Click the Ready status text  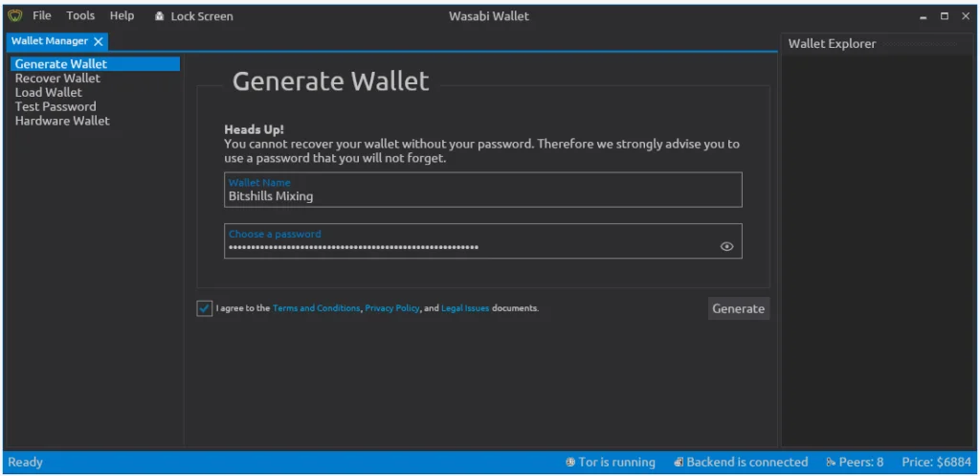(25, 463)
